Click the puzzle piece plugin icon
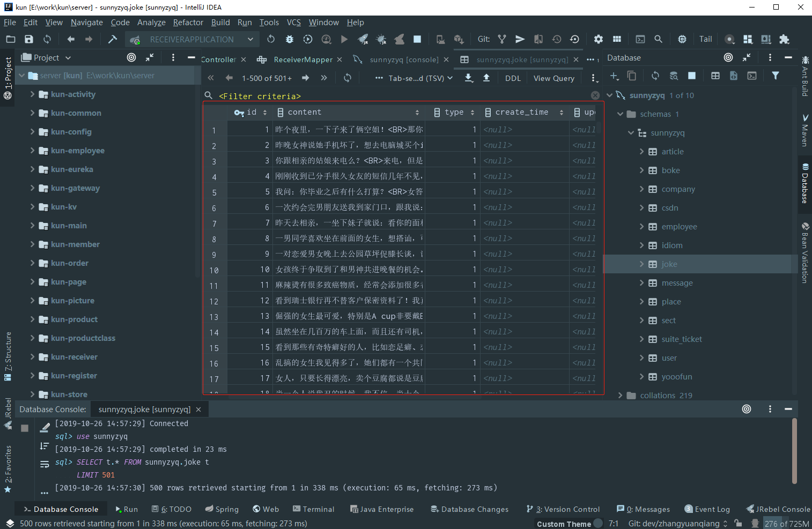Viewport: 812px width, 529px height. tap(784, 39)
